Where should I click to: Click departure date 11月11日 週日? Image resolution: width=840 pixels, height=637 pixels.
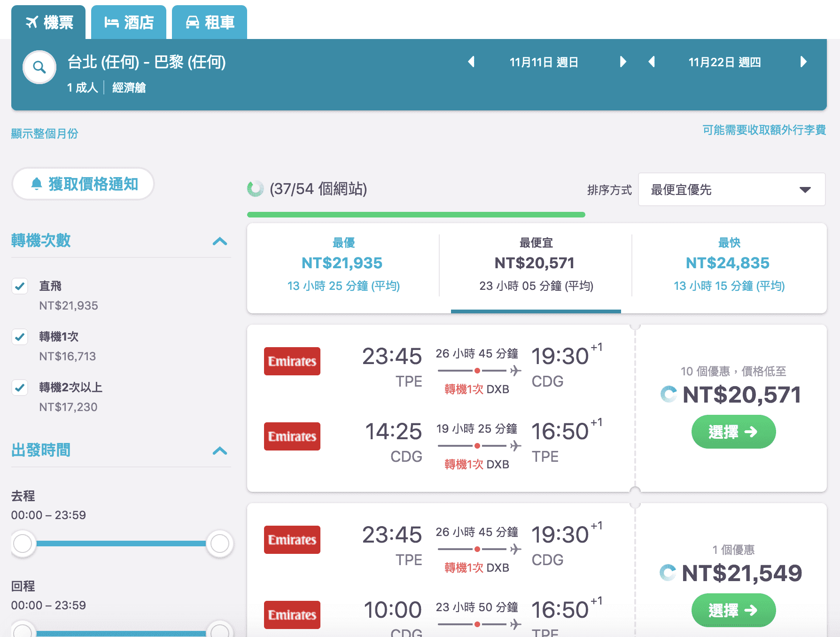(544, 62)
